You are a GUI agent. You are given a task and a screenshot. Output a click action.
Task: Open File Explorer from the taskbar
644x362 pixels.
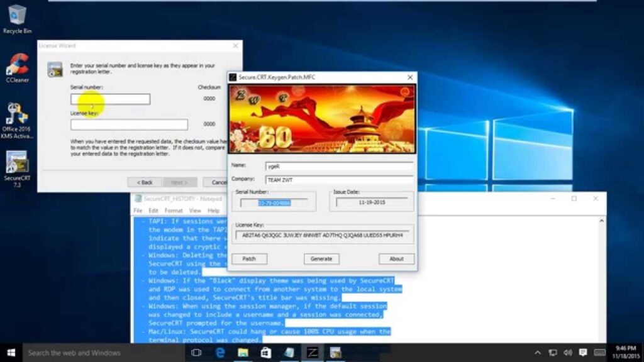pyautogui.click(x=243, y=353)
